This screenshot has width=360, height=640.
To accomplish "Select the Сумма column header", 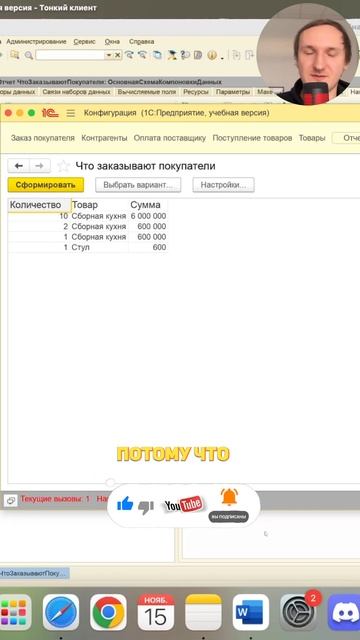I will (148, 205).
